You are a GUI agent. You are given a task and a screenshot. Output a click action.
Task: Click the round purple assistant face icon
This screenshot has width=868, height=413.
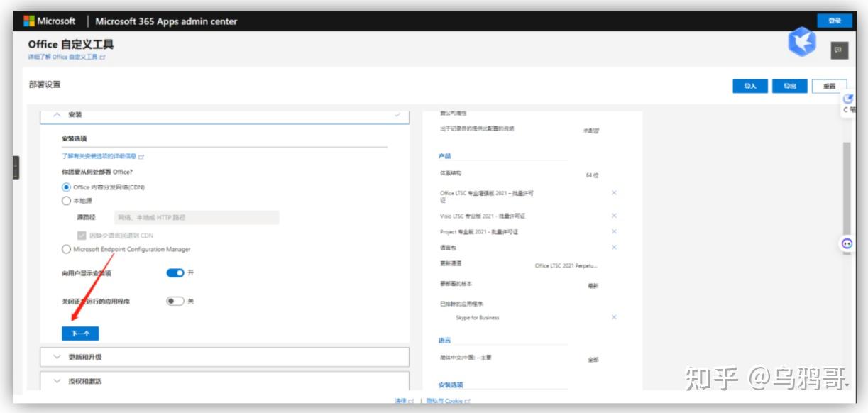click(x=847, y=243)
